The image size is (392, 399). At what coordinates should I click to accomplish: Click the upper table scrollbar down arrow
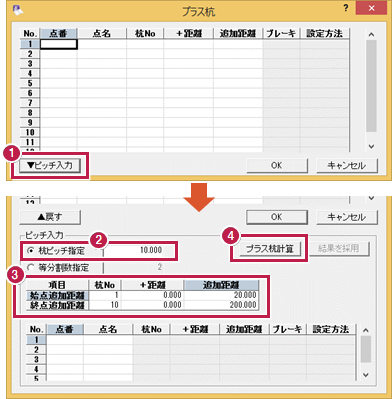tap(372, 146)
